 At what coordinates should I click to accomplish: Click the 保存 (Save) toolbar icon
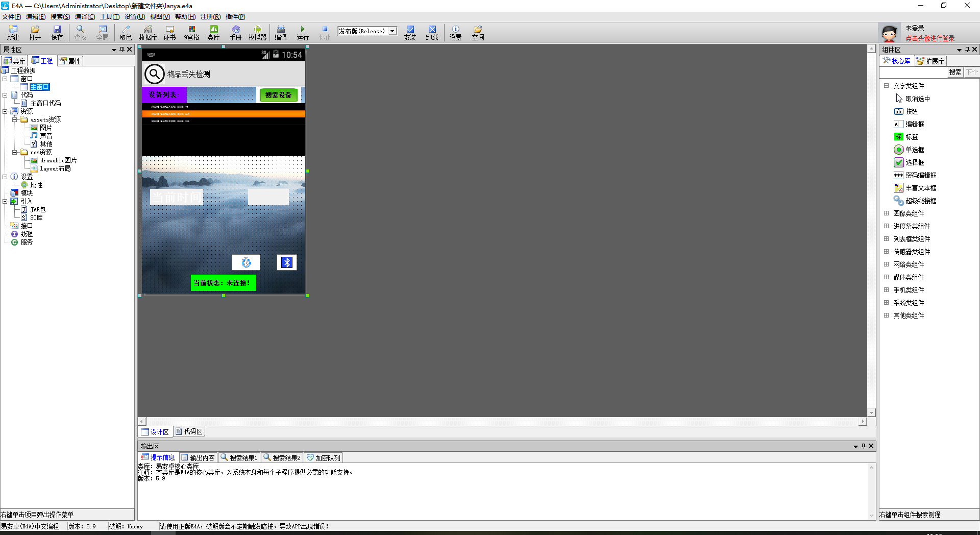[x=57, y=33]
